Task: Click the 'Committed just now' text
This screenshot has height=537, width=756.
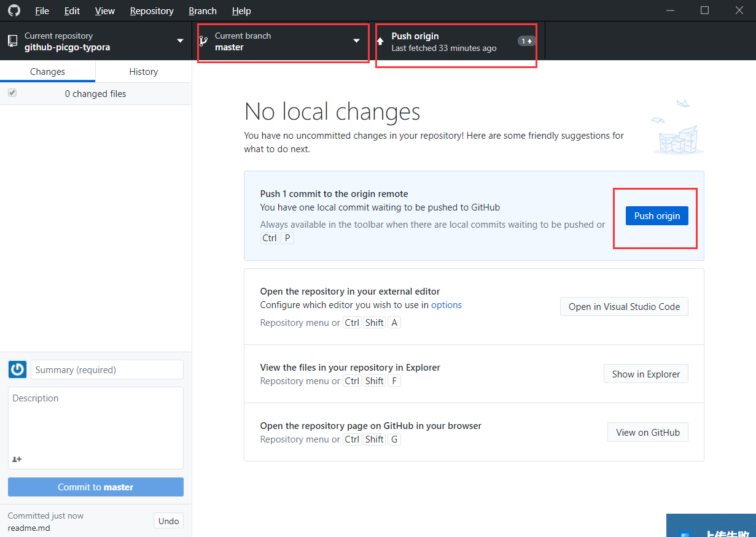Action: (x=45, y=516)
